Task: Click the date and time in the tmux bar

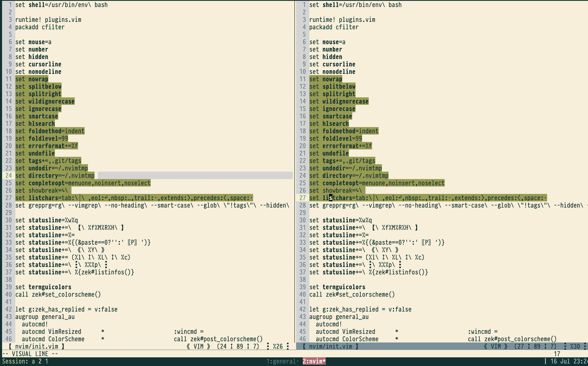Action: (x=569, y=361)
